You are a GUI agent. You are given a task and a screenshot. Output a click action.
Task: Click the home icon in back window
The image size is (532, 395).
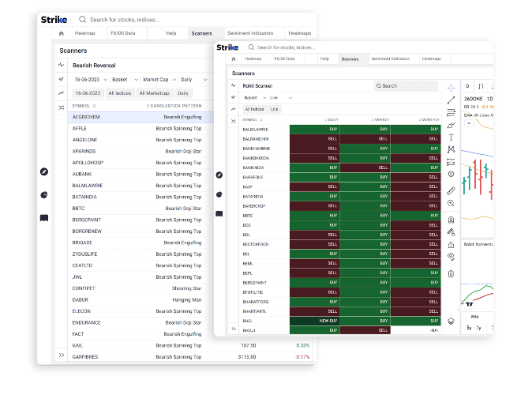[x=61, y=33]
